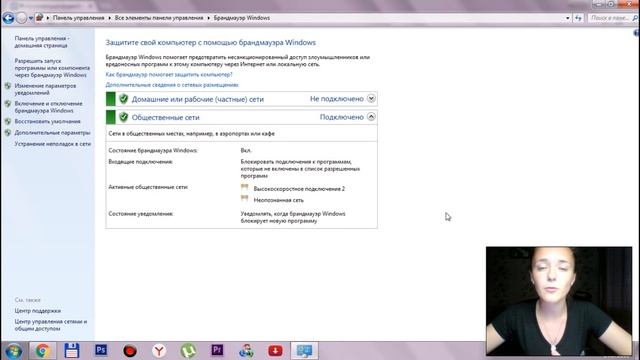Click 'Вкл.' firewall state value
This screenshot has width=640, height=360.
(246, 150)
